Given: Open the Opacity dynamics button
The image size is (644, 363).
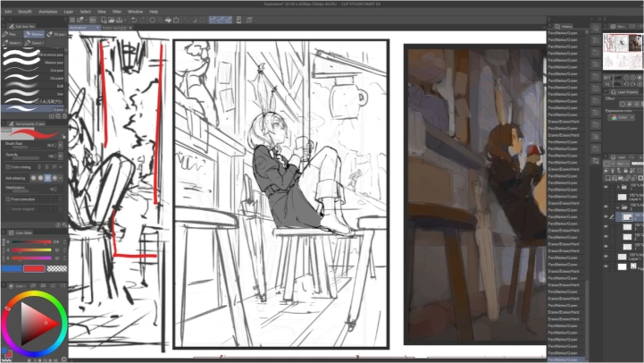Looking at the screenshot, I should click(x=61, y=156).
